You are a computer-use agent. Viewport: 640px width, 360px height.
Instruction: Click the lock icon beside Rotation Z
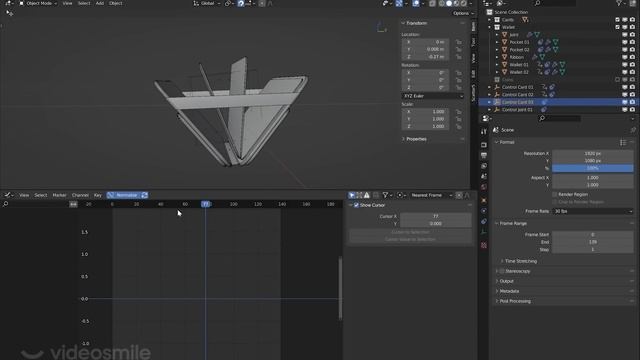(459, 88)
